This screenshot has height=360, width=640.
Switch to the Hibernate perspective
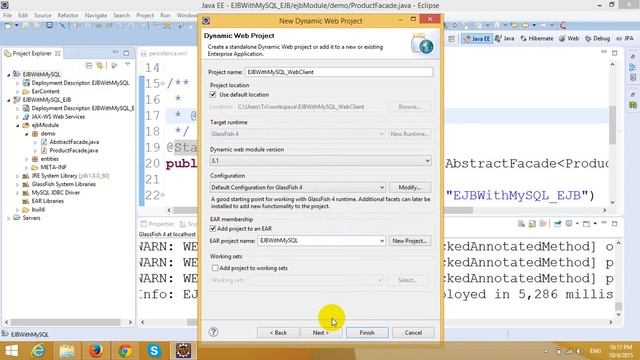click(537, 38)
